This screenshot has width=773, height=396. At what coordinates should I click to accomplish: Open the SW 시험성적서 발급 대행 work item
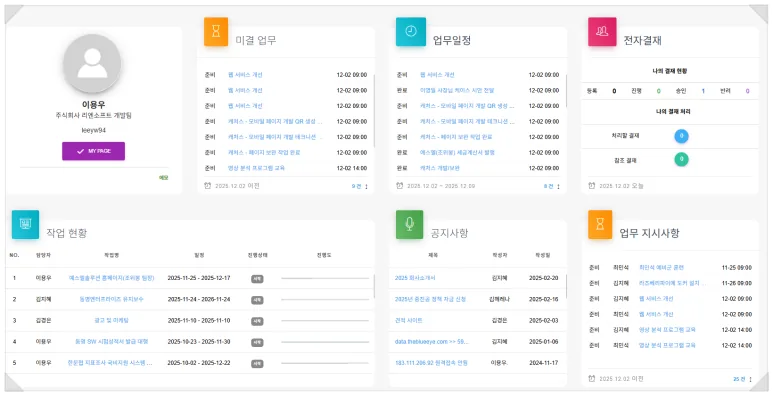[111, 341]
